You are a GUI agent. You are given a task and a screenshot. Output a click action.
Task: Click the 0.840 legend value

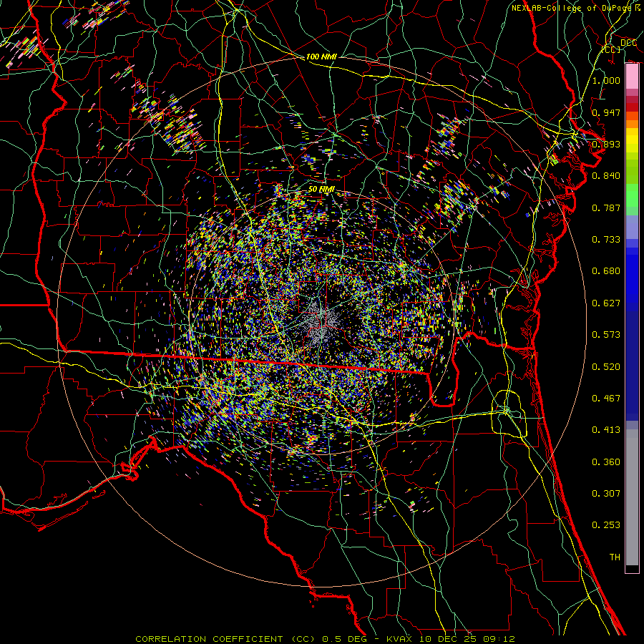click(x=606, y=176)
